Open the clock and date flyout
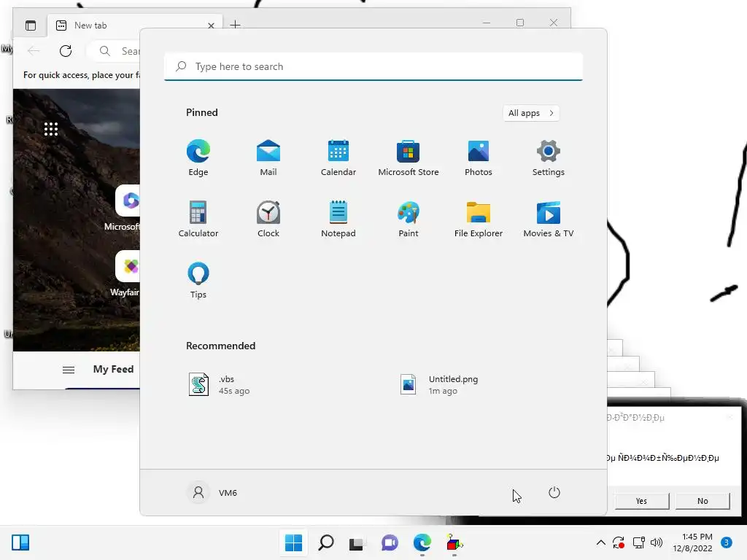Image resolution: width=747 pixels, height=560 pixels. (693, 542)
